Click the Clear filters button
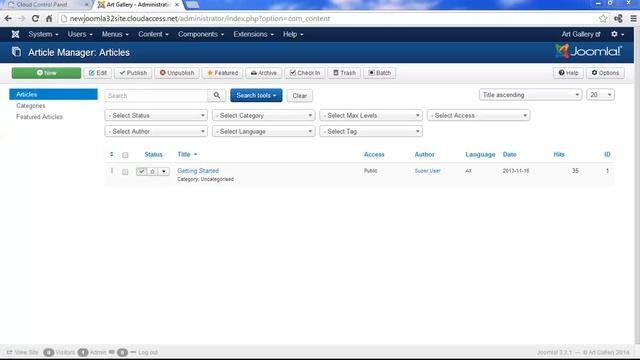This screenshot has width=640, height=360. tap(300, 96)
